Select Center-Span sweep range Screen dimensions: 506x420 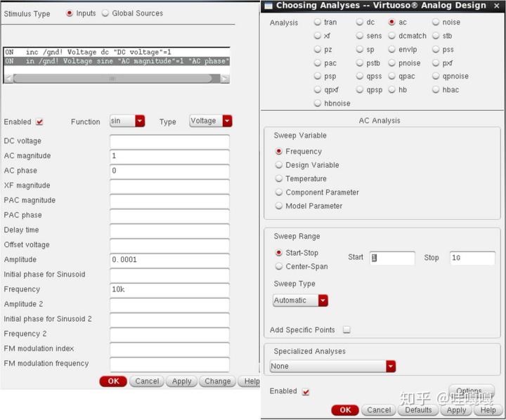point(279,266)
